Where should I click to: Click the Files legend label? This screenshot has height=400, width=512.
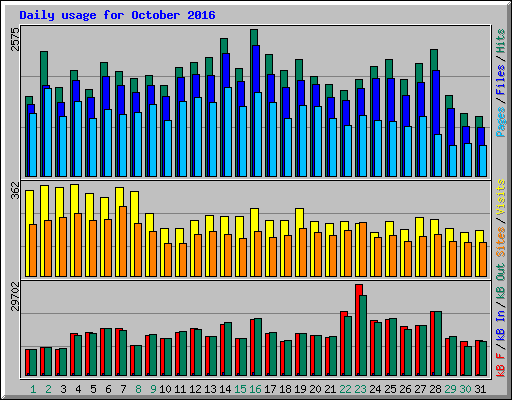coord(501,80)
